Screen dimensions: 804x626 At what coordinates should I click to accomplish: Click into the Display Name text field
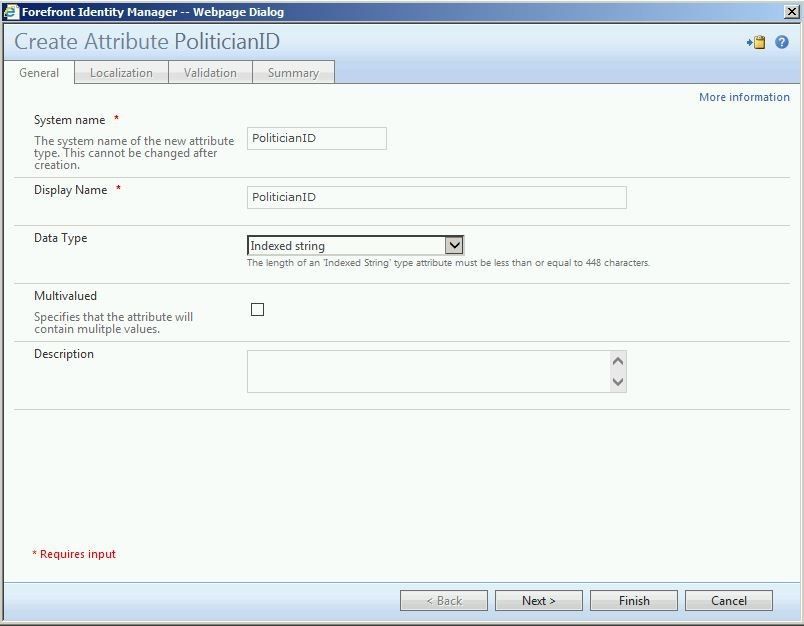tap(437, 197)
